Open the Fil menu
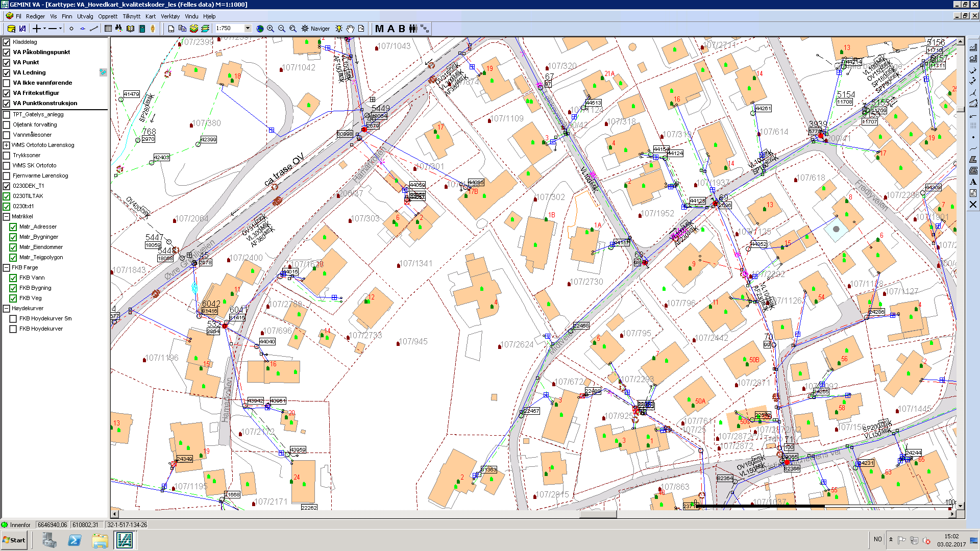Image resolution: width=980 pixels, height=551 pixels. tap(18, 16)
